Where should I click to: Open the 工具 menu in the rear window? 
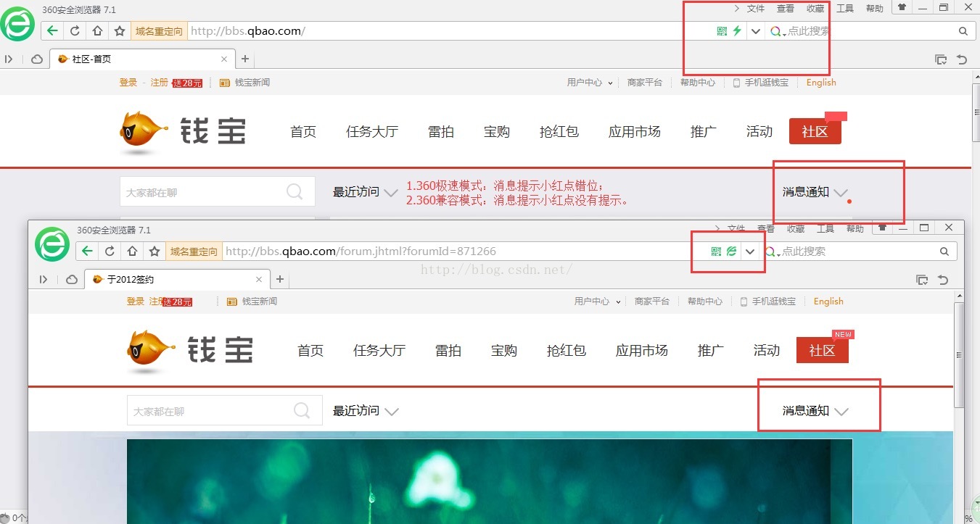(x=845, y=9)
